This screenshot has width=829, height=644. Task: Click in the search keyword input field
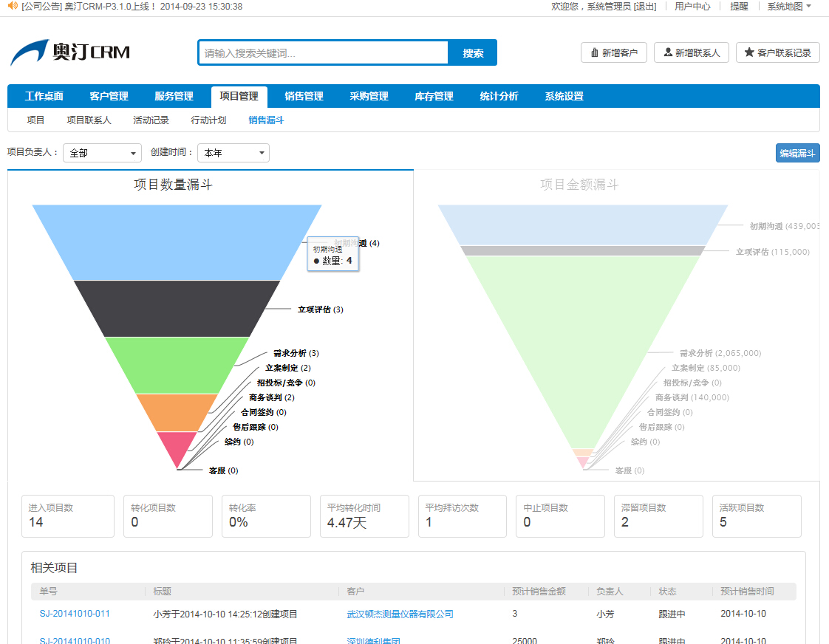[323, 53]
